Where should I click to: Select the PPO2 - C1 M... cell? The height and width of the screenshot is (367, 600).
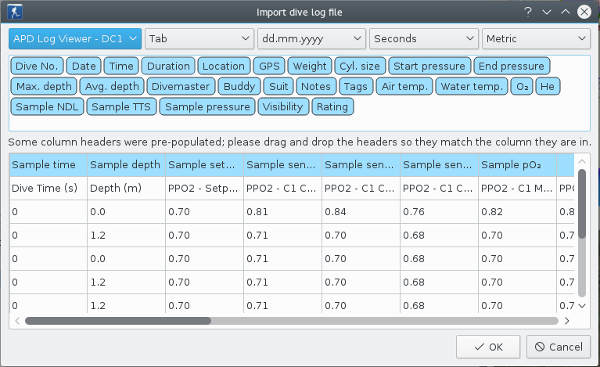click(x=517, y=188)
